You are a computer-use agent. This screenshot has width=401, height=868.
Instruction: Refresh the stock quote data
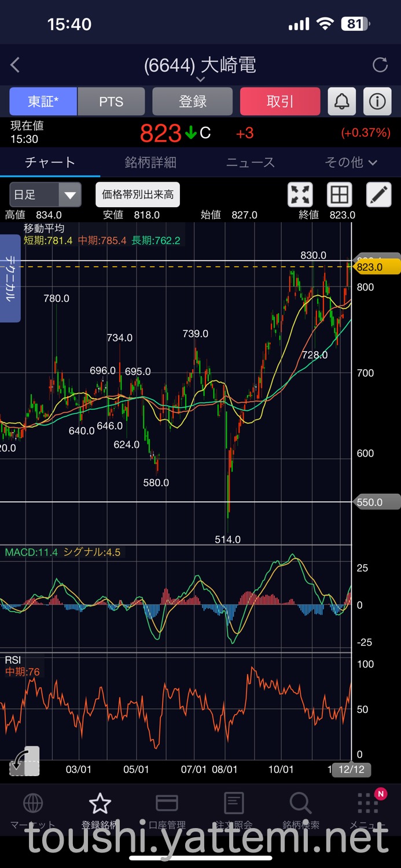point(380,65)
